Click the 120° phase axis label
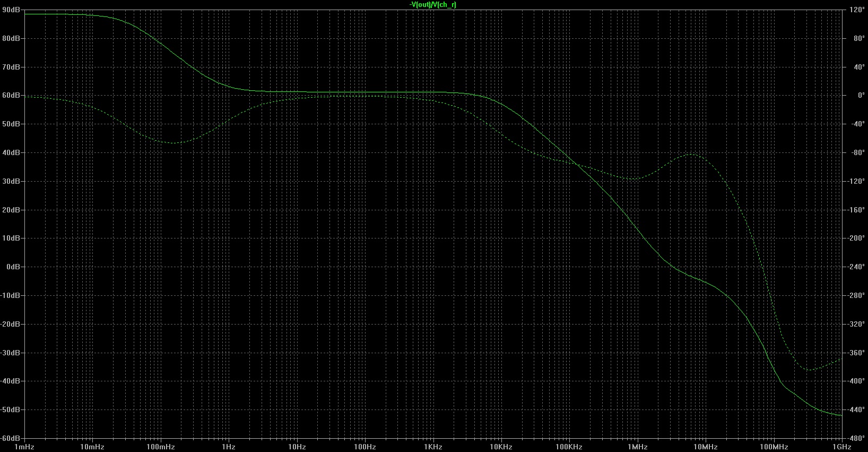Viewport: 868px width, 452px height. [857, 10]
